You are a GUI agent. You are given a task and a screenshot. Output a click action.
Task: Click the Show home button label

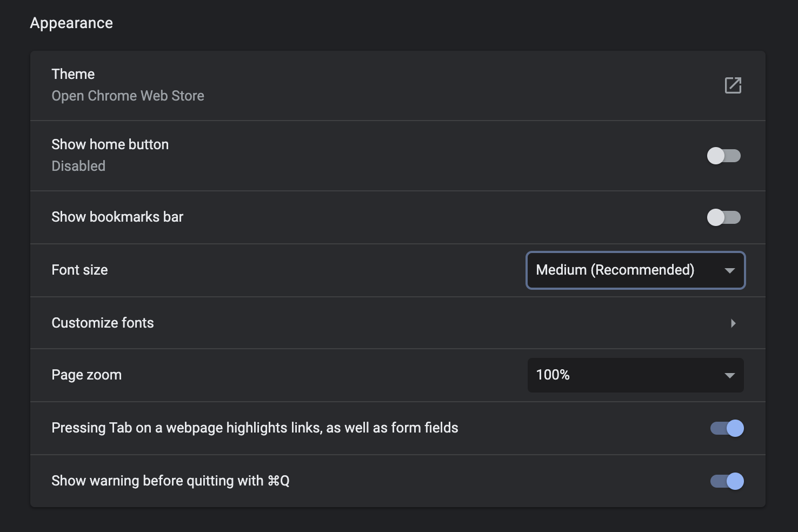pos(110,144)
